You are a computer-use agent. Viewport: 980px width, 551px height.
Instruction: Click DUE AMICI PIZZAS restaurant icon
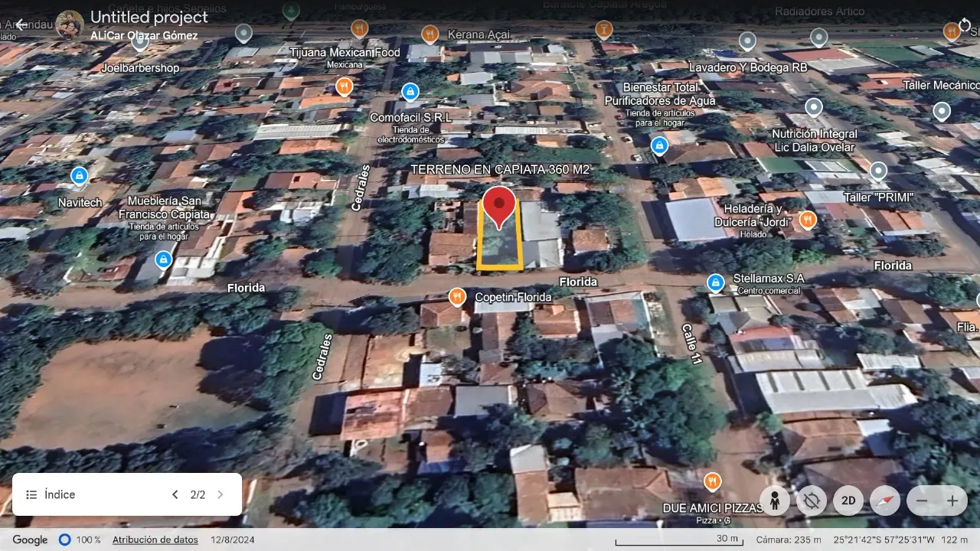coord(712,481)
